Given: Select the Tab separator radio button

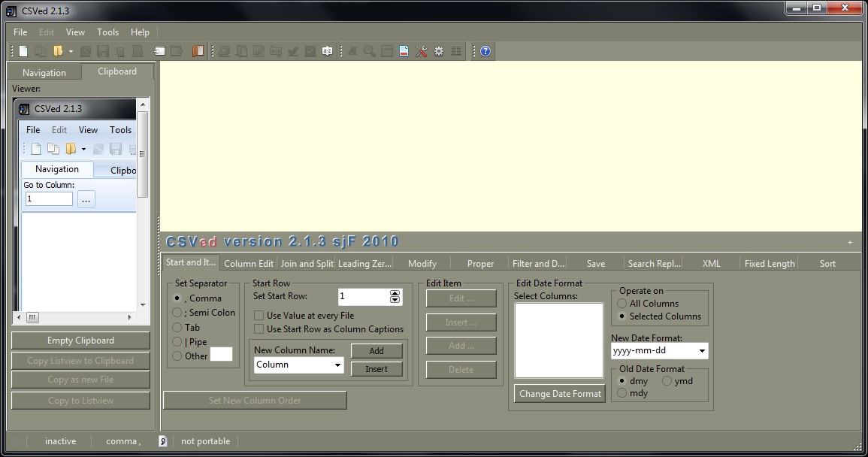Looking at the screenshot, I should tap(177, 328).
